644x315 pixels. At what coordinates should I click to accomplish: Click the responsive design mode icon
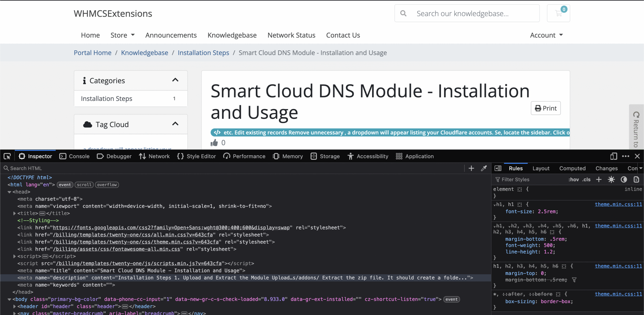(x=613, y=156)
